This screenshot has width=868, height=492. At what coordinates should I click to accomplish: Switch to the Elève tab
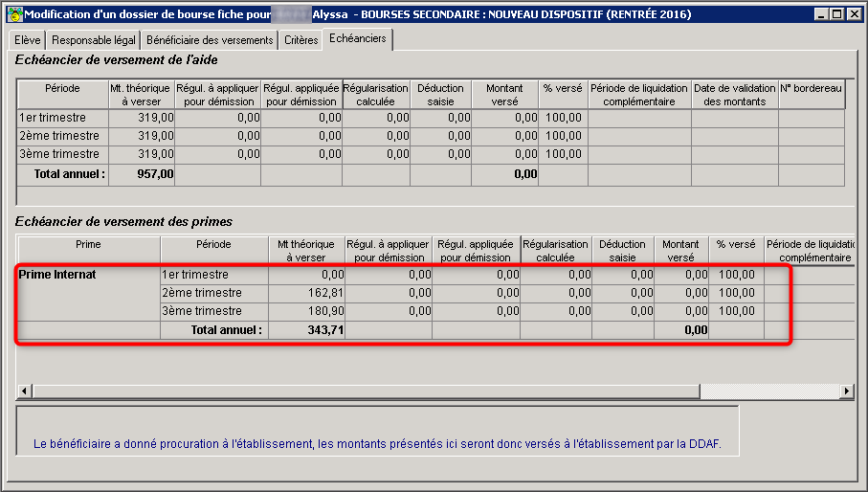(x=27, y=40)
